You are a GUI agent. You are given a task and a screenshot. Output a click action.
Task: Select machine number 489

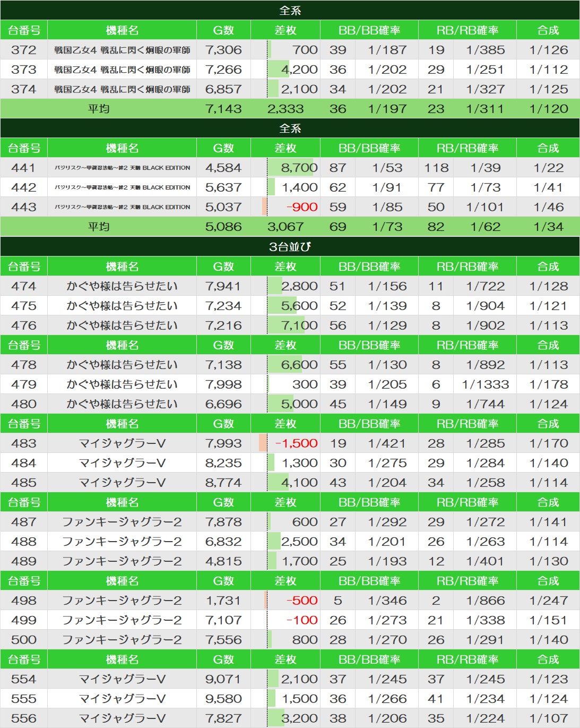(24, 561)
